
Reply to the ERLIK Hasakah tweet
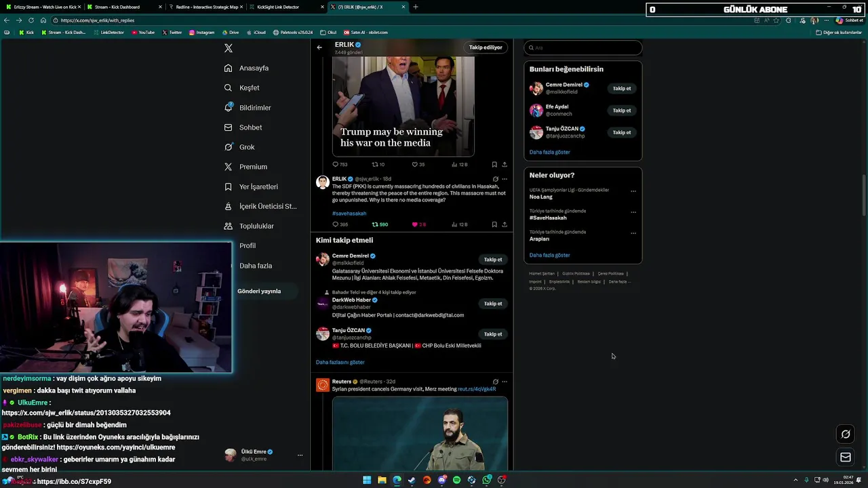pyautogui.click(x=340, y=224)
